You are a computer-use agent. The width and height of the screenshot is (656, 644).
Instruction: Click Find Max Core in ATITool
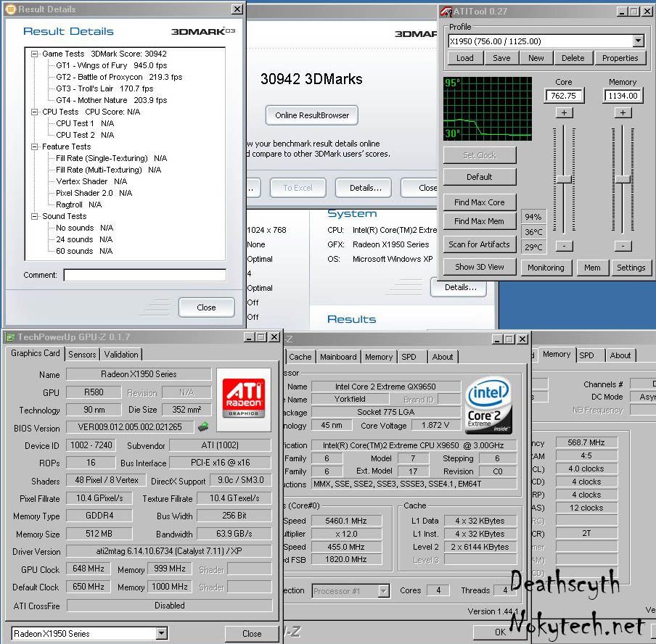pos(480,202)
